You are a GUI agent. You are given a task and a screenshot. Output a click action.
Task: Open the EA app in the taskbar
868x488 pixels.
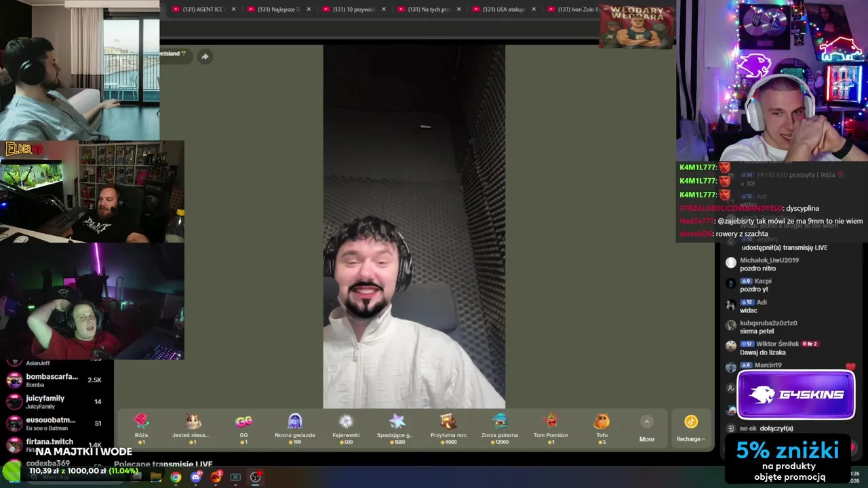pos(216,477)
